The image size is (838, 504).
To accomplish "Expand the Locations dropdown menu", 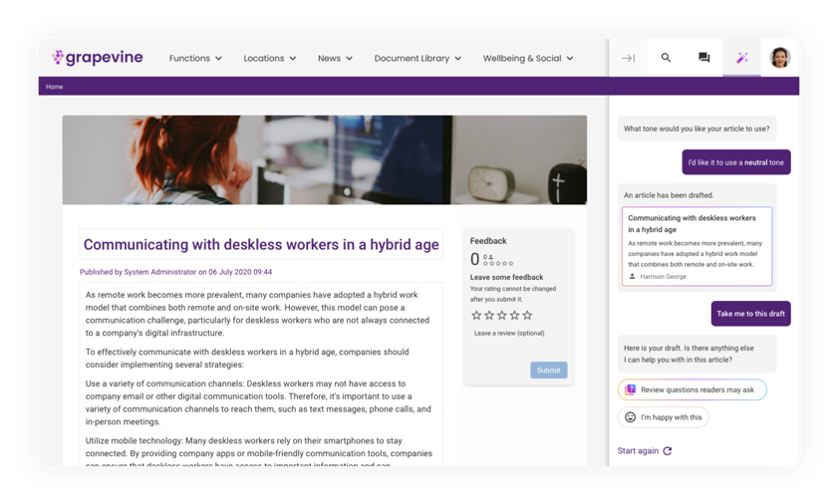I will click(269, 58).
